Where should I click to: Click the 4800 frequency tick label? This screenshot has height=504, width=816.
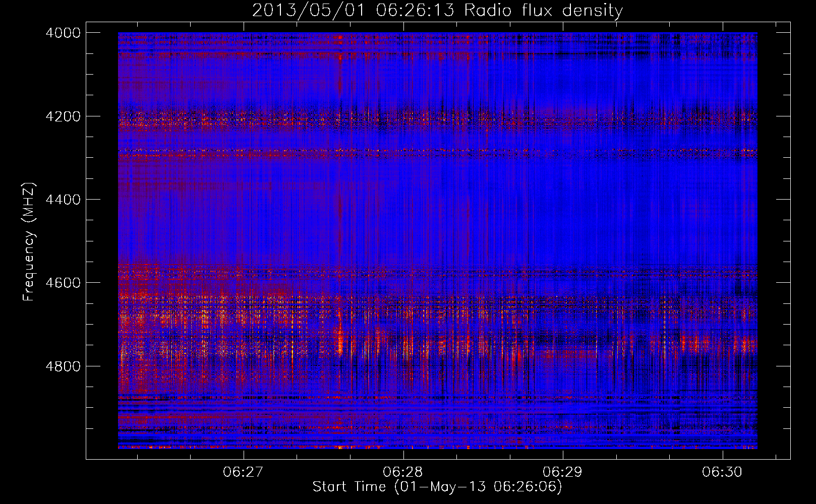click(63, 366)
